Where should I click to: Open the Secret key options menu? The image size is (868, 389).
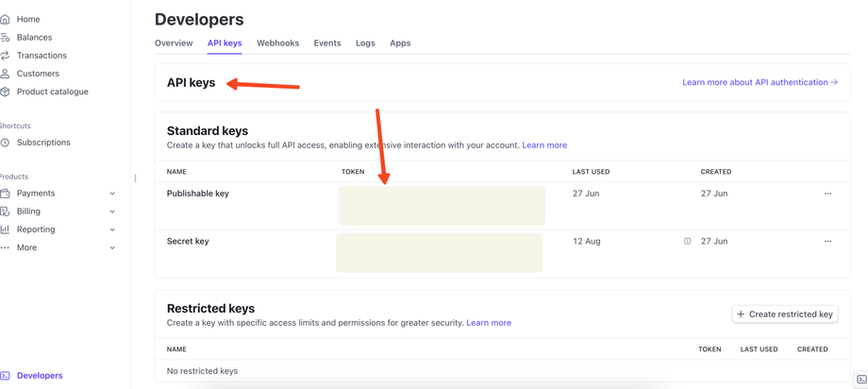click(x=827, y=242)
